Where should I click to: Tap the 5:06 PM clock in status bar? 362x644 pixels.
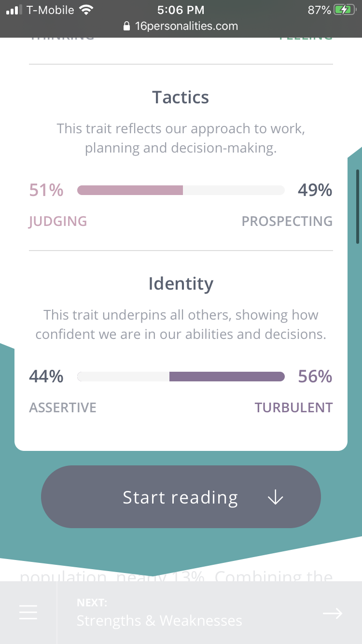(181, 10)
